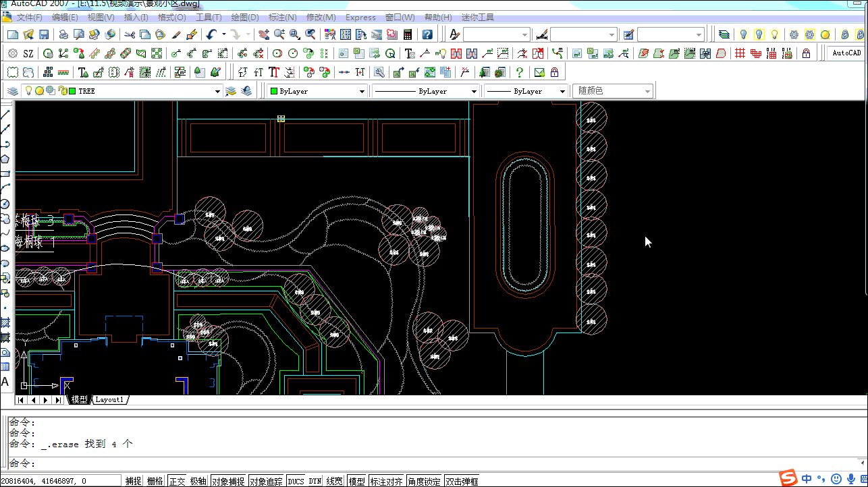Screen dimensions: 868x487
Task: Toggle 对象捕捉 object snap in status bar
Action: [x=228, y=481]
